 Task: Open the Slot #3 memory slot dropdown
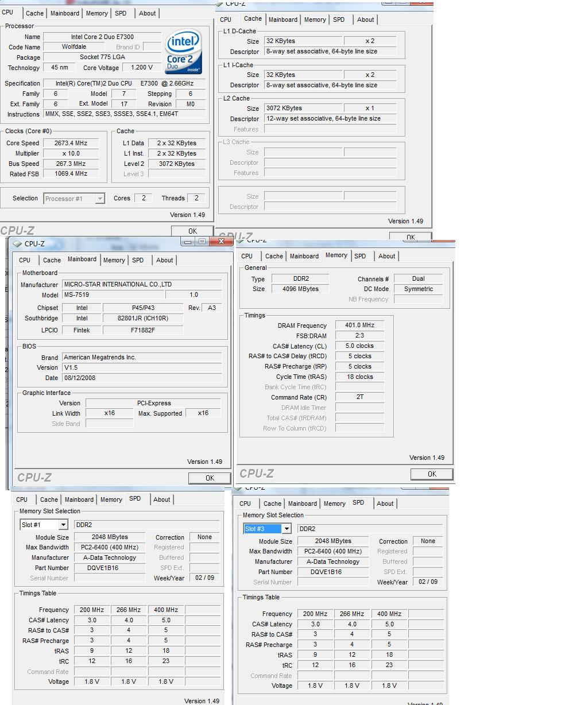[268, 529]
